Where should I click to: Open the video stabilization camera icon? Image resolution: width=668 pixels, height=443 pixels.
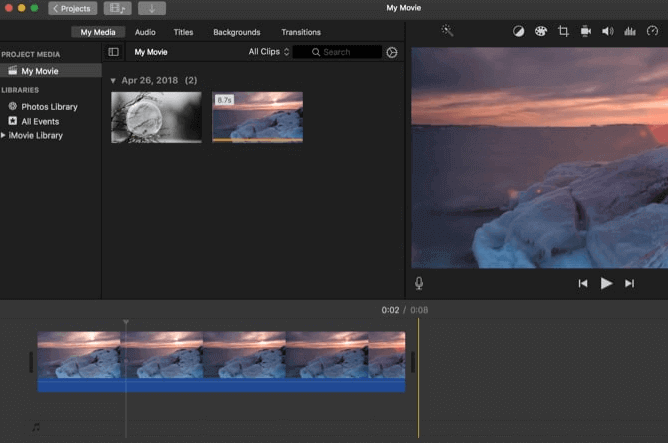click(x=586, y=31)
